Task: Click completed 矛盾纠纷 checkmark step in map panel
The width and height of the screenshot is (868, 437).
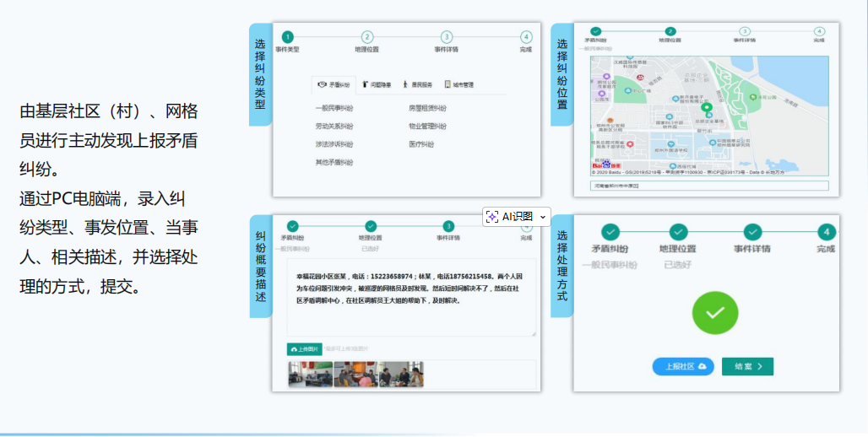Action: coord(595,31)
